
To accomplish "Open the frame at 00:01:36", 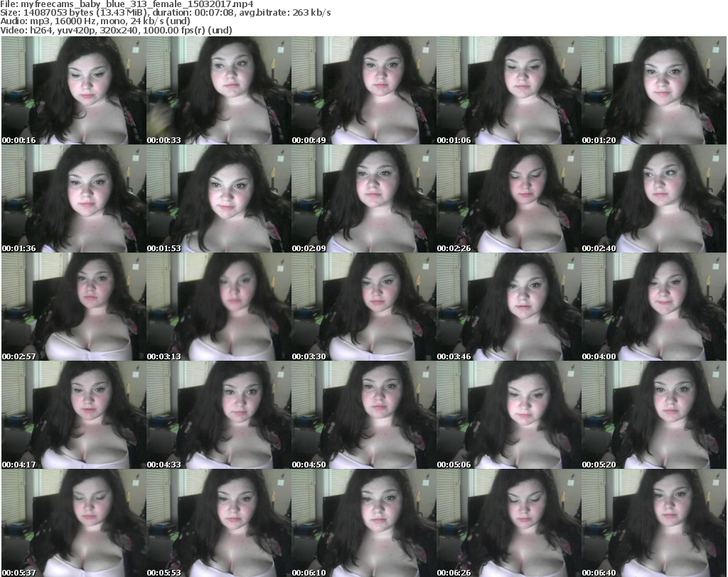I will point(74,198).
